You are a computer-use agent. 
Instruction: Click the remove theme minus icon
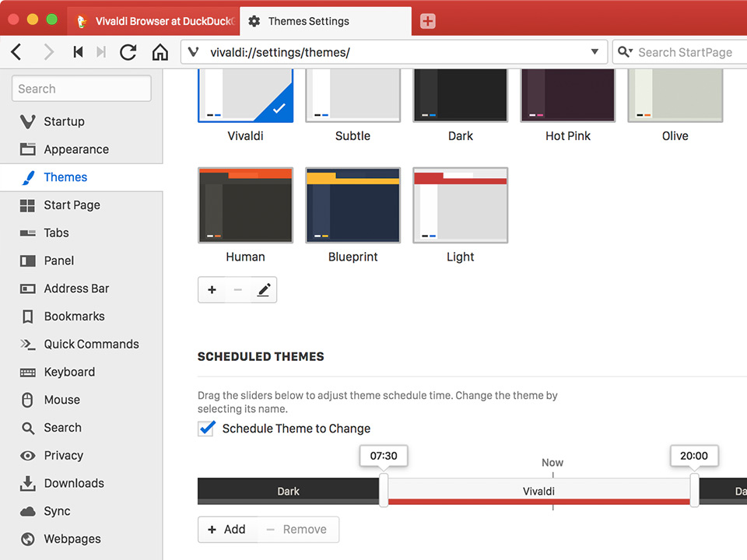(238, 289)
